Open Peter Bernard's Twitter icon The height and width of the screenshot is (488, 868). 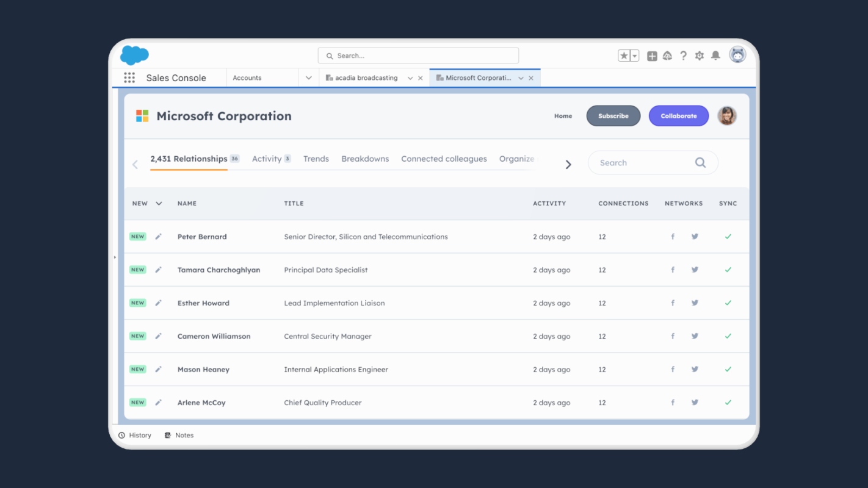[695, 237]
